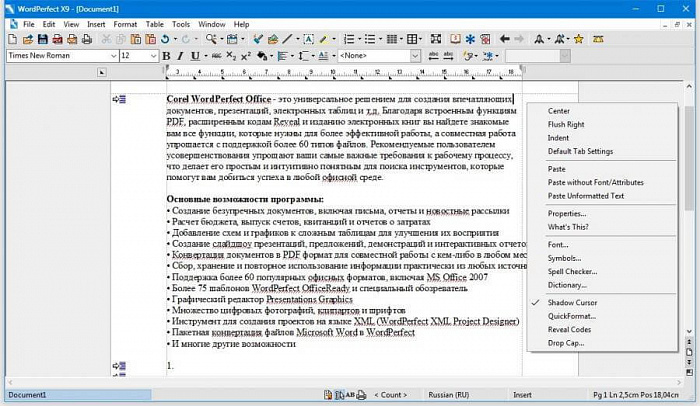Viewport: 700px width, 406px height.
Task: Click the Bullets list icon
Action: 370,39
